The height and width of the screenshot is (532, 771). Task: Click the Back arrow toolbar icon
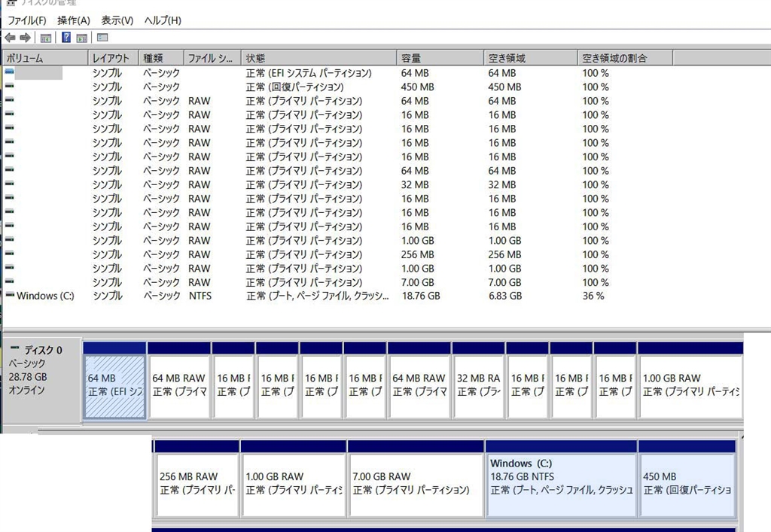click(x=10, y=38)
